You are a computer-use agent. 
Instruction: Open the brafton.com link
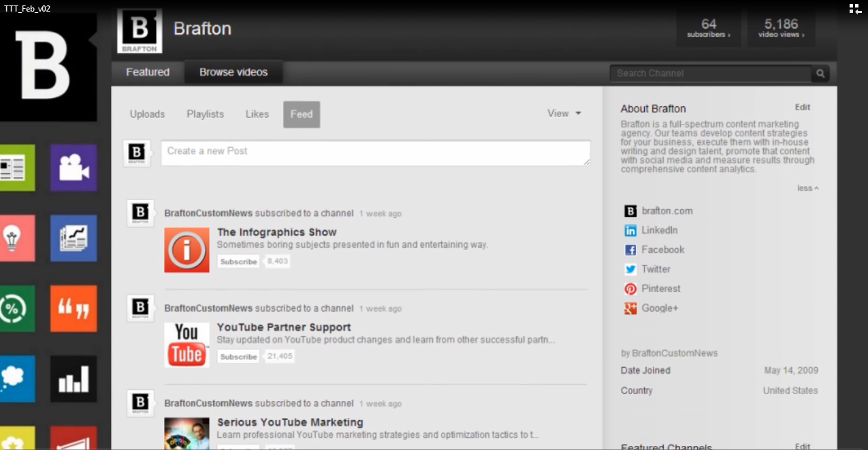[x=666, y=211]
